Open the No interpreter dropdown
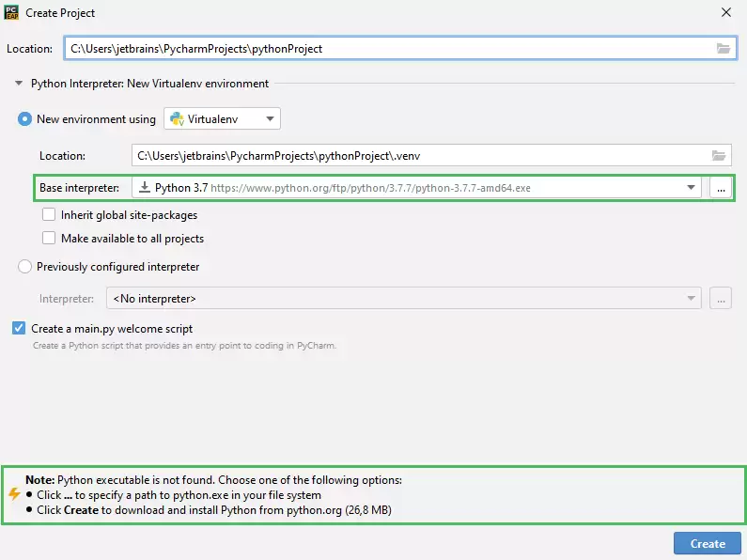747x560 pixels. 403,298
